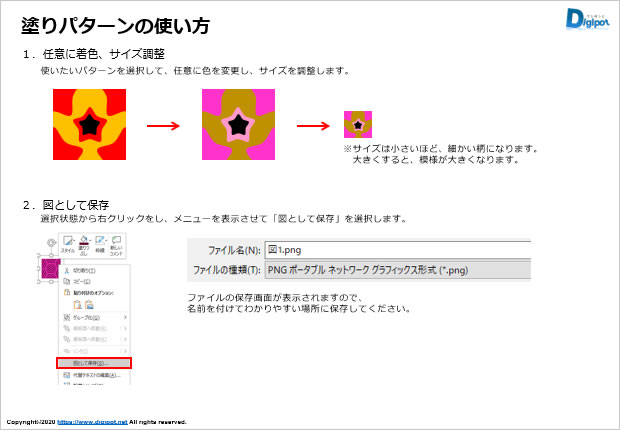
Task: Click the file name field containing 図1.png
Action: tap(397, 249)
